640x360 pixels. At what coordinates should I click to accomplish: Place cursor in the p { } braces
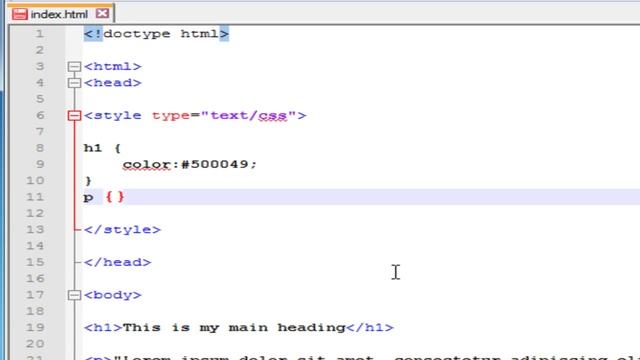[x=115, y=197]
